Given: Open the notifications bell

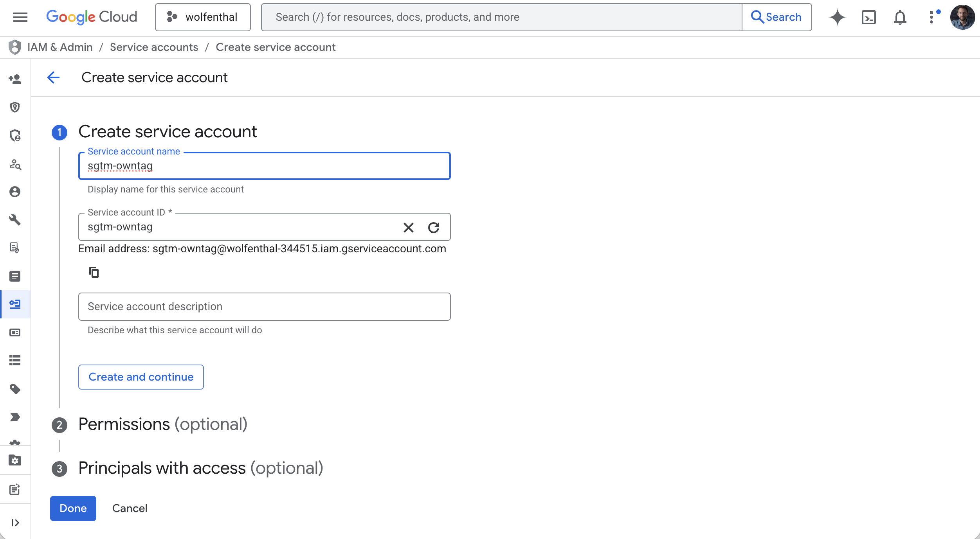Looking at the screenshot, I should 900,17.
